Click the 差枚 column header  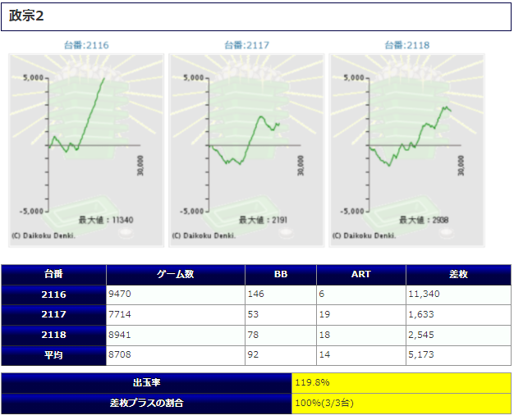coord(458,275)
